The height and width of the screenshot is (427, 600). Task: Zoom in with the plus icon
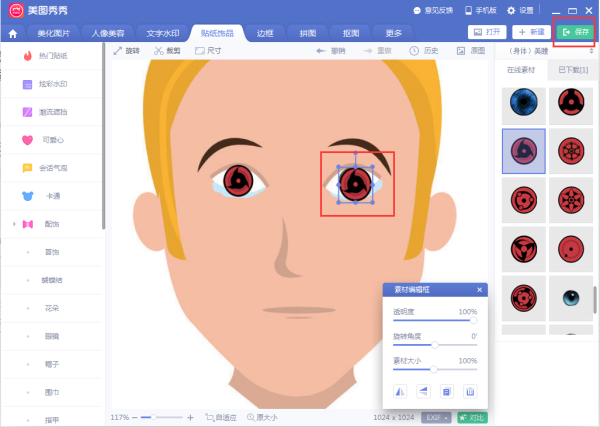[x=191, y=417]
